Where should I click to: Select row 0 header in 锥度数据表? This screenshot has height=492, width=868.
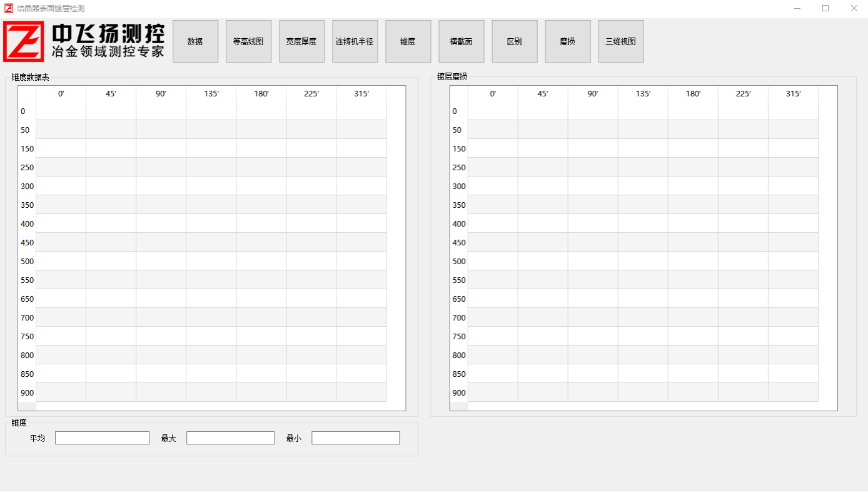coord(27,111)
